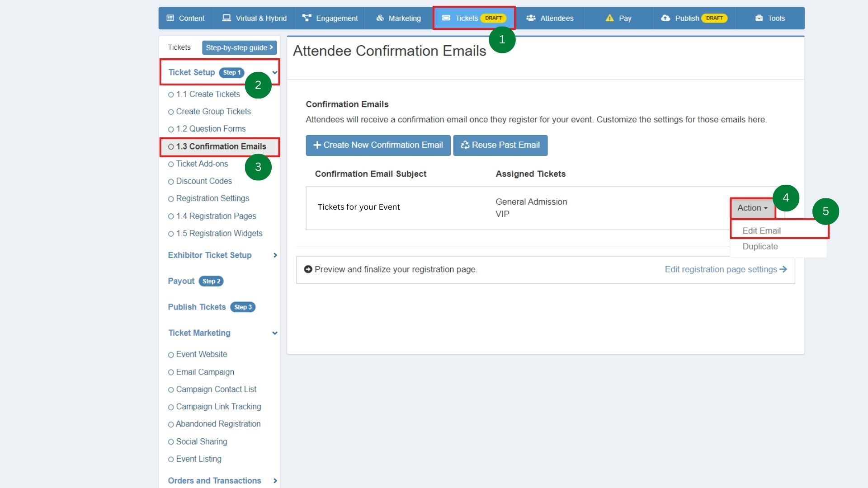This screenshot has width=868, height=488.
Task: Choose Duplicate from the Action menu
Action: click(760, 247)
